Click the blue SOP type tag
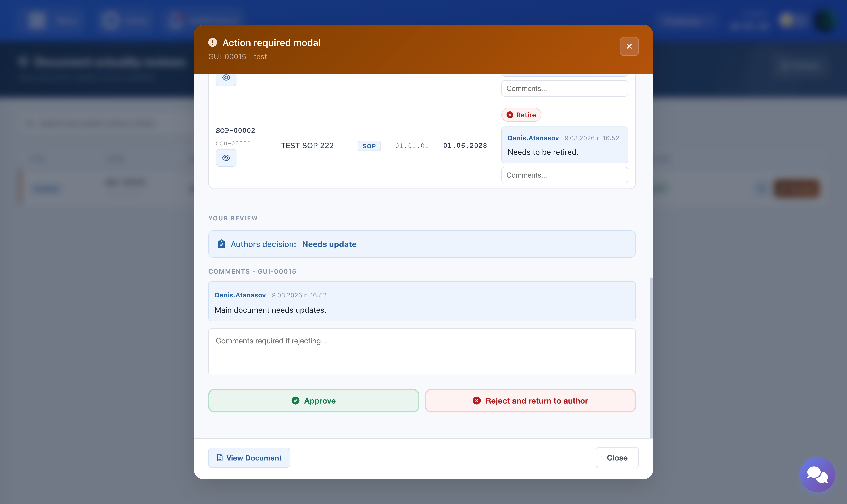The height and width of the screenshot is (504, 847). (369, 146)
